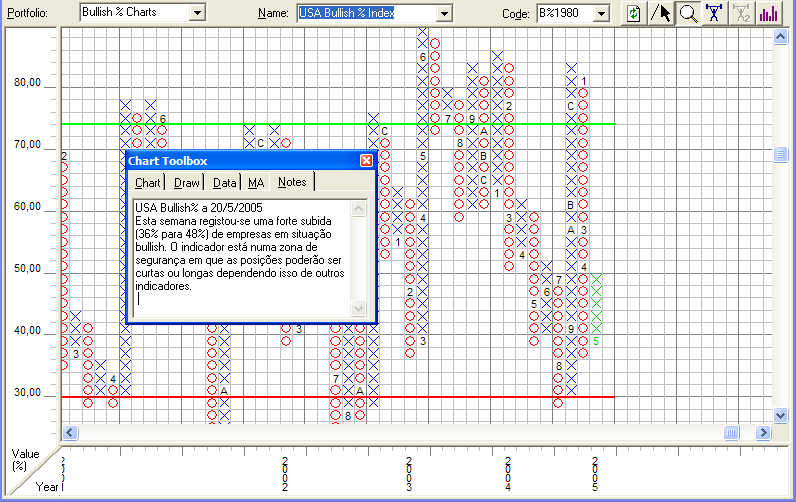Click the refresh chart icon
The image size is (796, 502).
tap(634, 13)
